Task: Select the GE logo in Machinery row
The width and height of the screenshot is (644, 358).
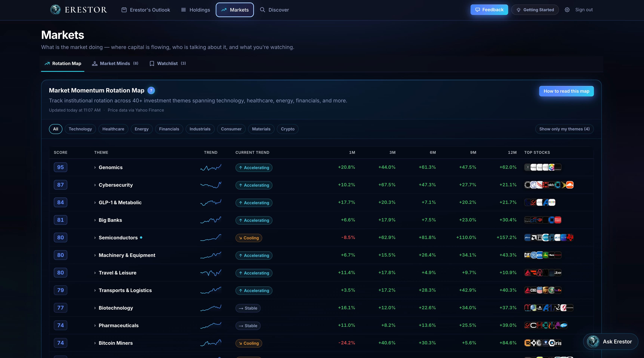Action: [x=534, y=255]
